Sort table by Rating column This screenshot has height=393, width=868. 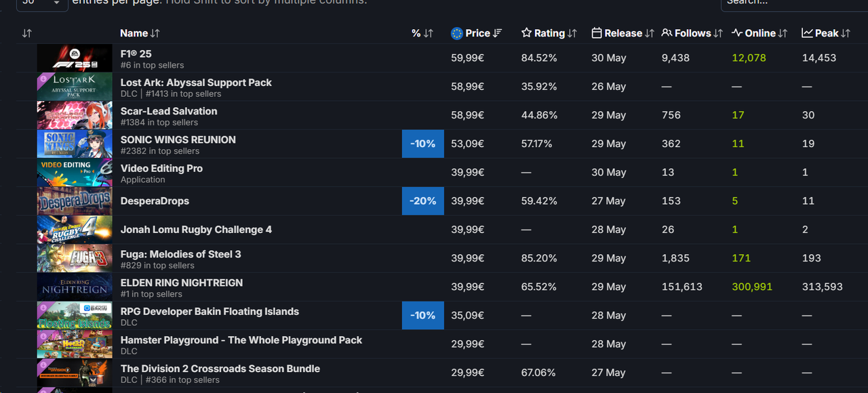[x=549, y=33]
